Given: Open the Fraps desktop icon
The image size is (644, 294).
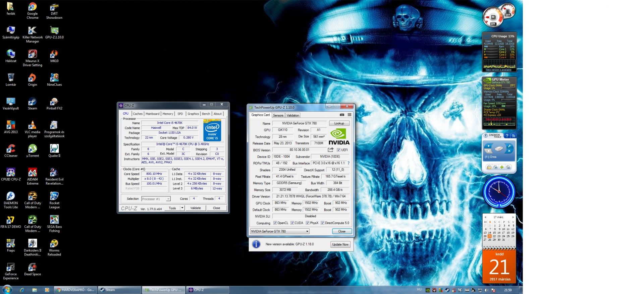Looking at the screenshot, I should click(11, 246).
